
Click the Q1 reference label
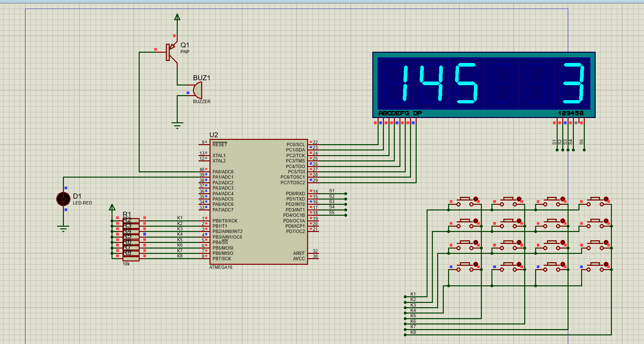[185, 45]
